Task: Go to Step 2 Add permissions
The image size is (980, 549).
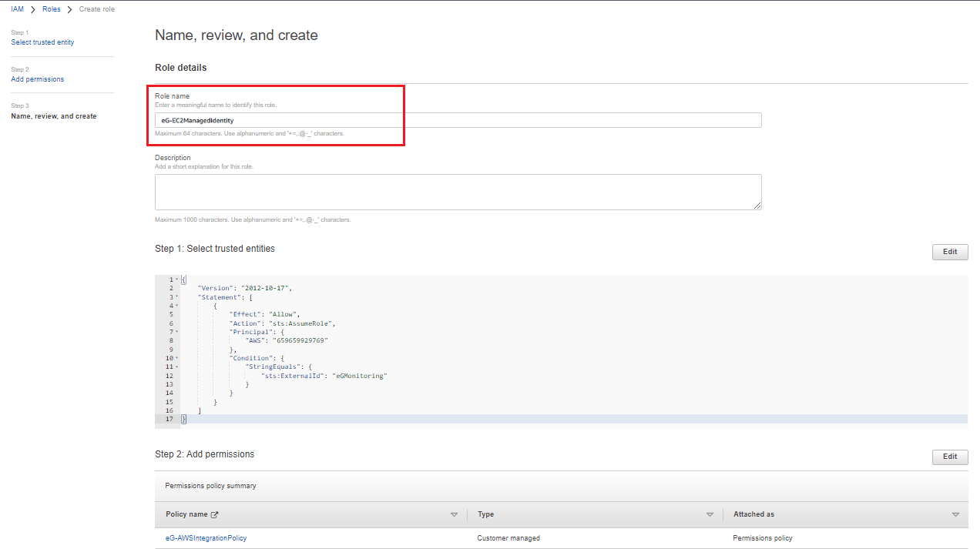Action: 38,79
